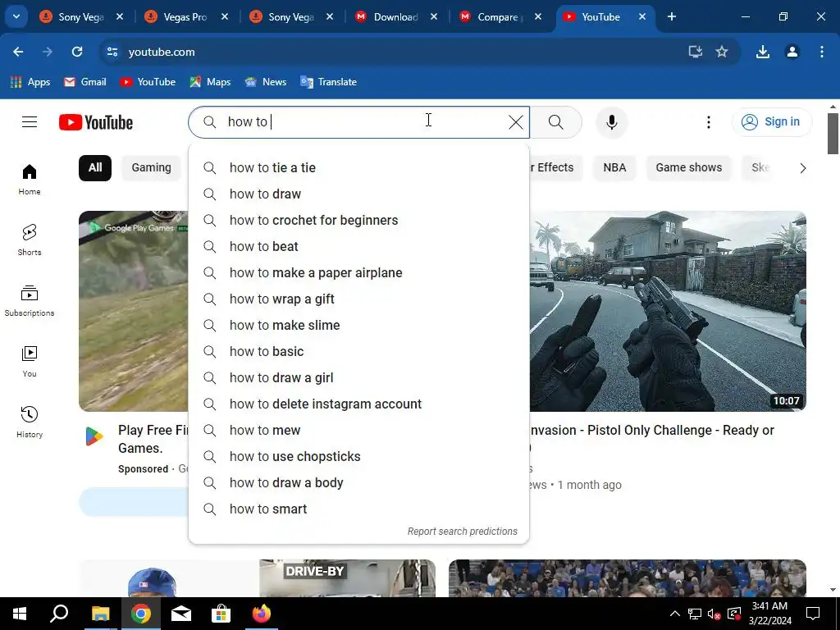Image resolution: width=840 pixels, height=630 pixels.
Task: View site information icon in address bar
Action: 112,52
